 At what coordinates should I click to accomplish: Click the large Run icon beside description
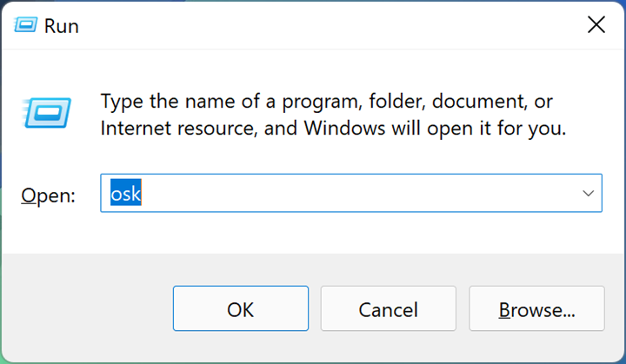tap(47, 113)
